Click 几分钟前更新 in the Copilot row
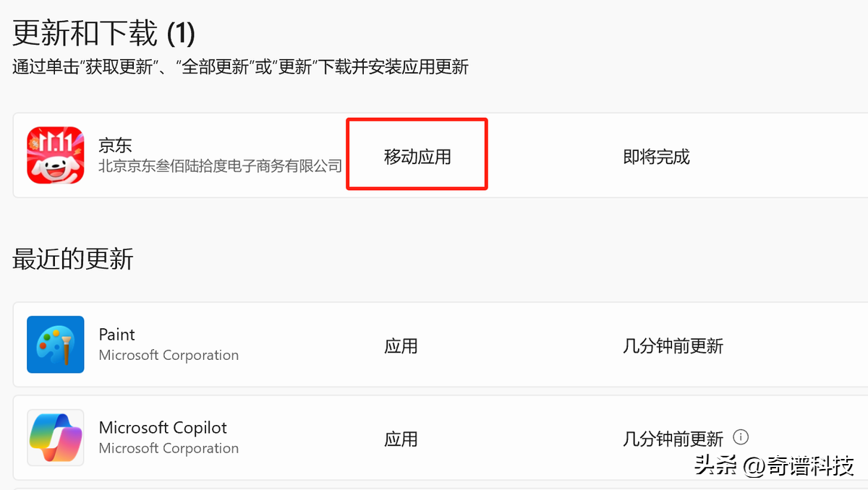This screenshot has width=868, height=490. click(673, 439)
